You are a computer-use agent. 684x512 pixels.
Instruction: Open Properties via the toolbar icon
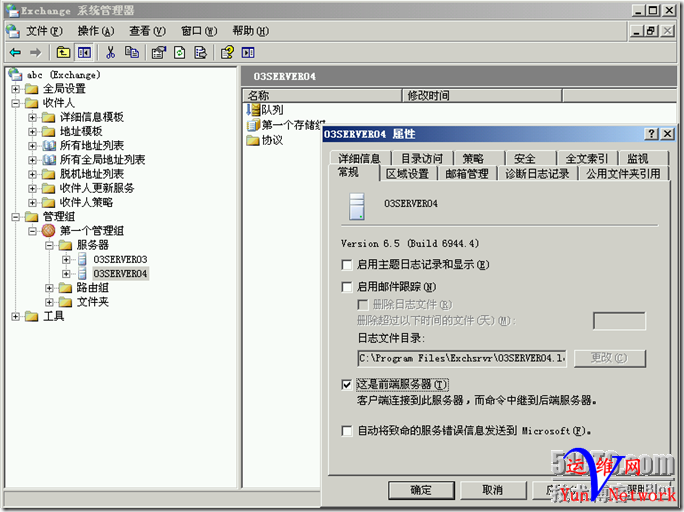(x=159, y=53)
